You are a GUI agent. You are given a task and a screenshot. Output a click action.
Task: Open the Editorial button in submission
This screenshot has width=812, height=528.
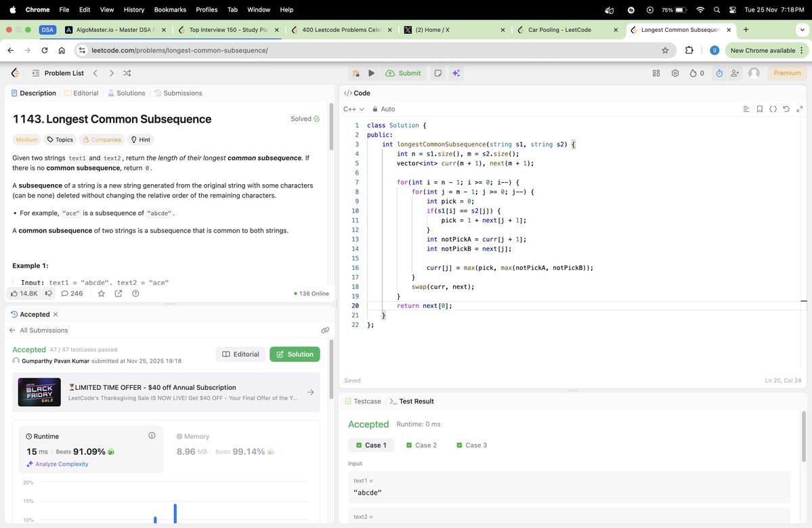point(241,354)
